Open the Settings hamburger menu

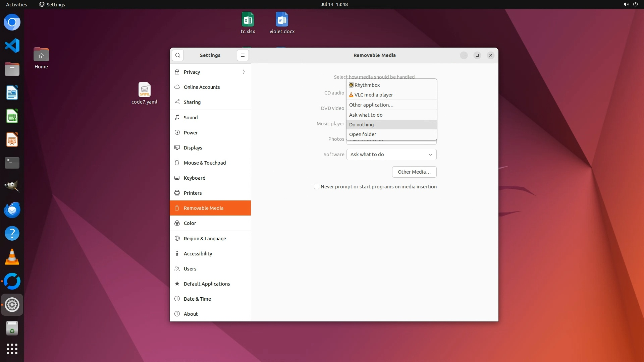click(x=243, y=55)
